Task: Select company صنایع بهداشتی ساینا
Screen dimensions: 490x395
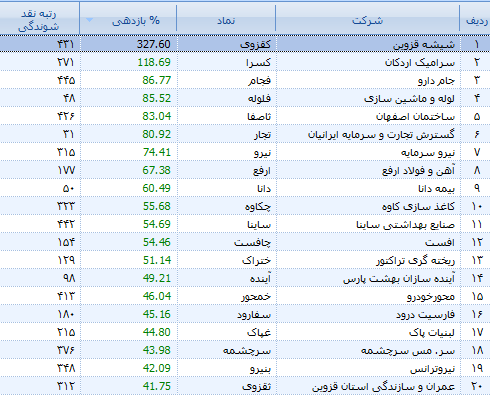Action: tap(405, 224)
